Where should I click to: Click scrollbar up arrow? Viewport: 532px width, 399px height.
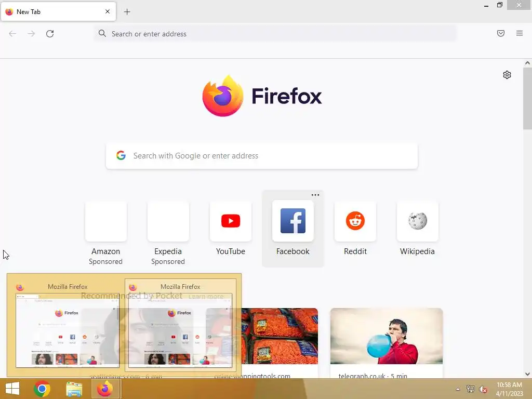[x=527, y=63]
